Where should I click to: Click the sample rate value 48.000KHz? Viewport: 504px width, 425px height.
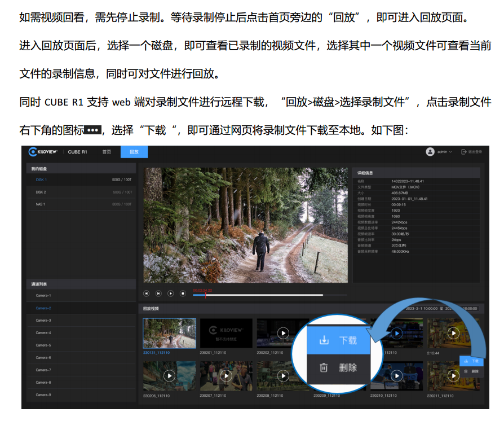(x=400, y=252)
